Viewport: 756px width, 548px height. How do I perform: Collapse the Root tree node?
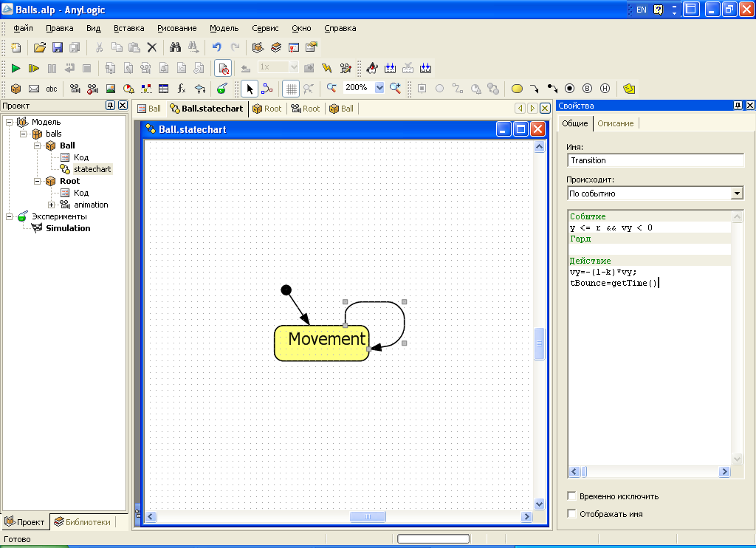(37, 182)
